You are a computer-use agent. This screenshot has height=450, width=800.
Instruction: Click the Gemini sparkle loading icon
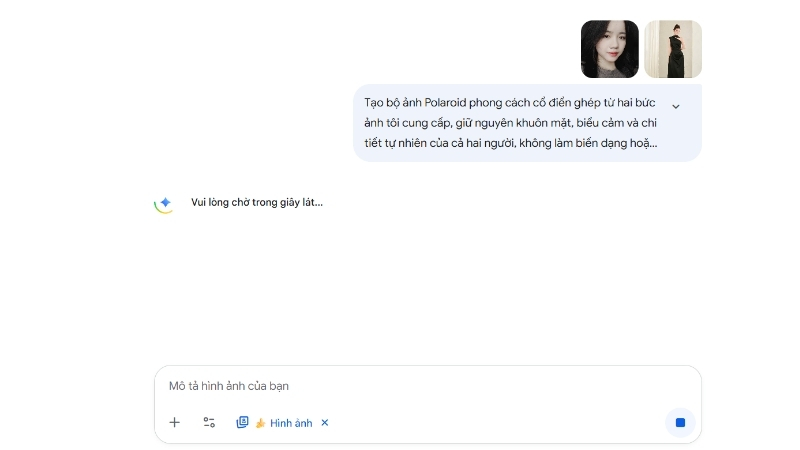(164, 205)
